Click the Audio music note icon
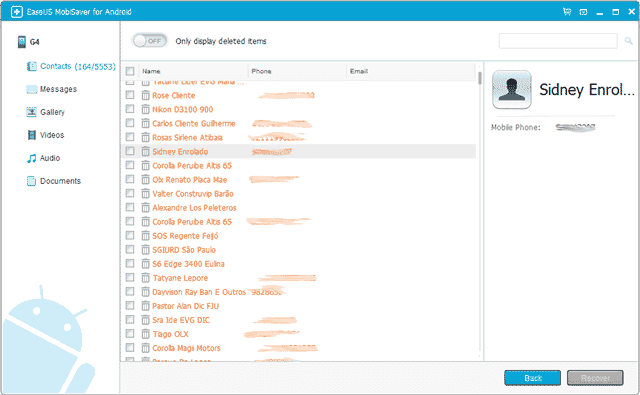 pos(31,158)
